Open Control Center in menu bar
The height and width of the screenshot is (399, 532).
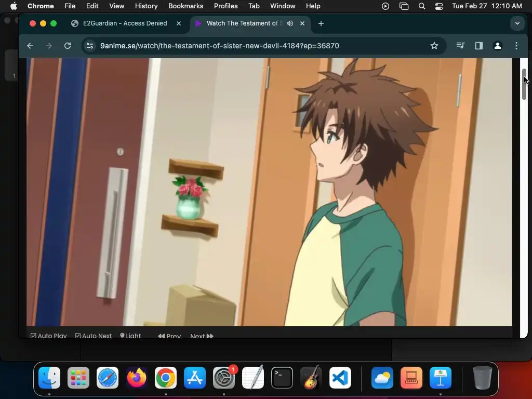click(x=438, y=6)
